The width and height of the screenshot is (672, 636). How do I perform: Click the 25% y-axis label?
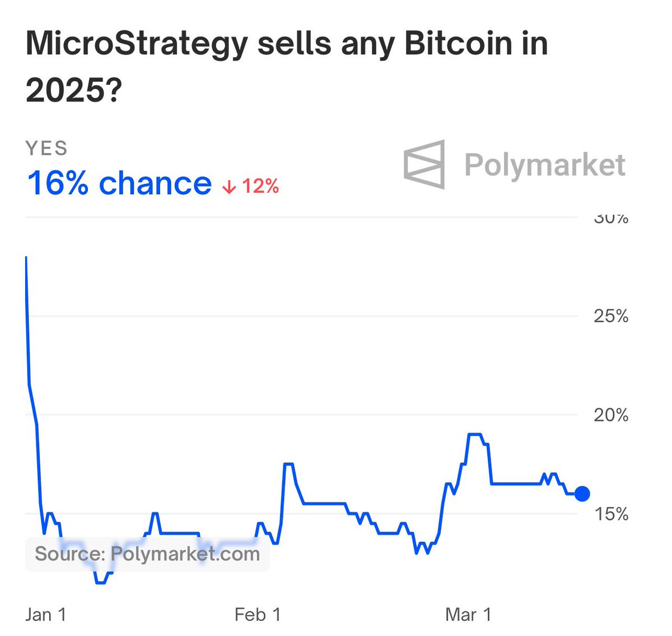(611, 316)
